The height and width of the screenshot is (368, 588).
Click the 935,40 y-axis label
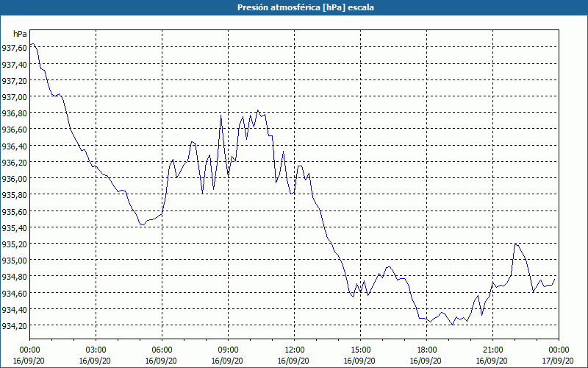(x=14, y=227)
